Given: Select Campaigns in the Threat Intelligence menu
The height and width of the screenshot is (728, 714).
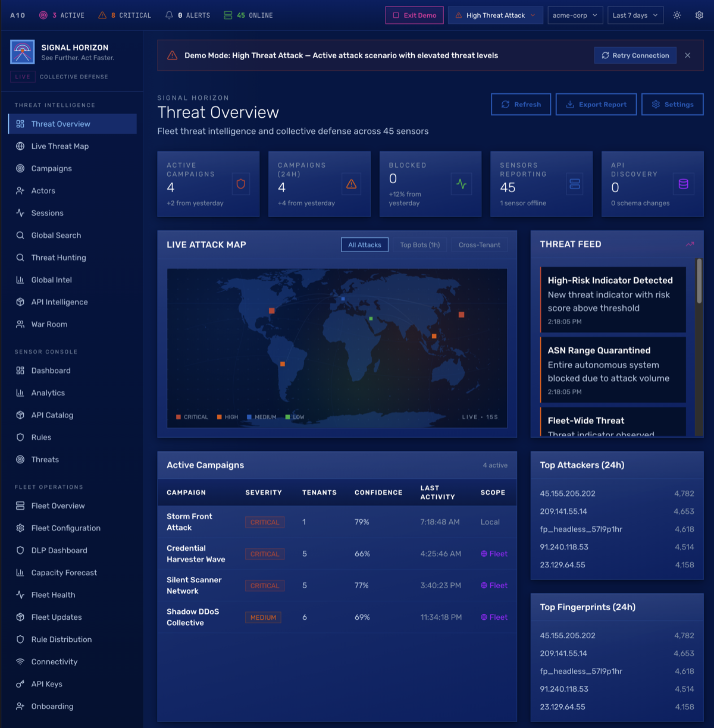Looking at the screenshot, I should (51, 168).
